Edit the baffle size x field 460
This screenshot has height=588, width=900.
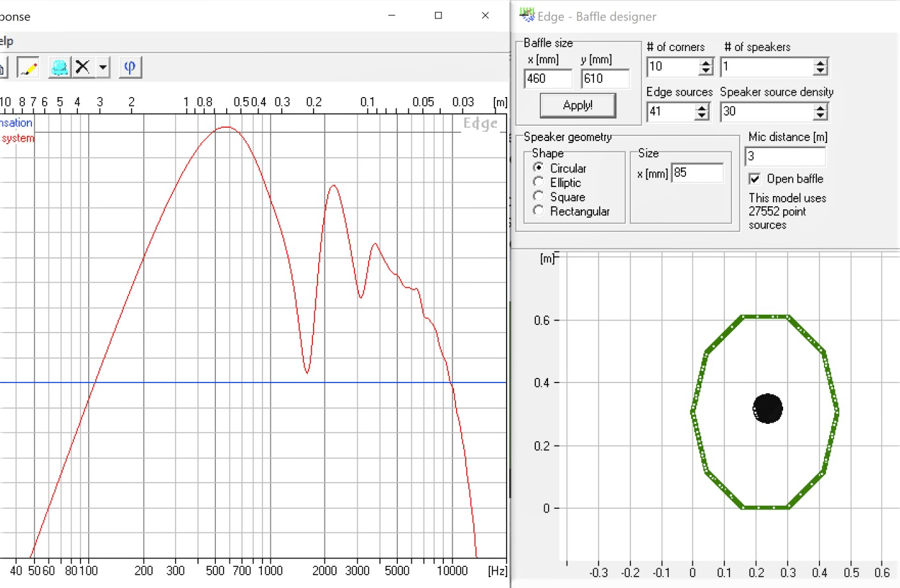click(547, 79)
